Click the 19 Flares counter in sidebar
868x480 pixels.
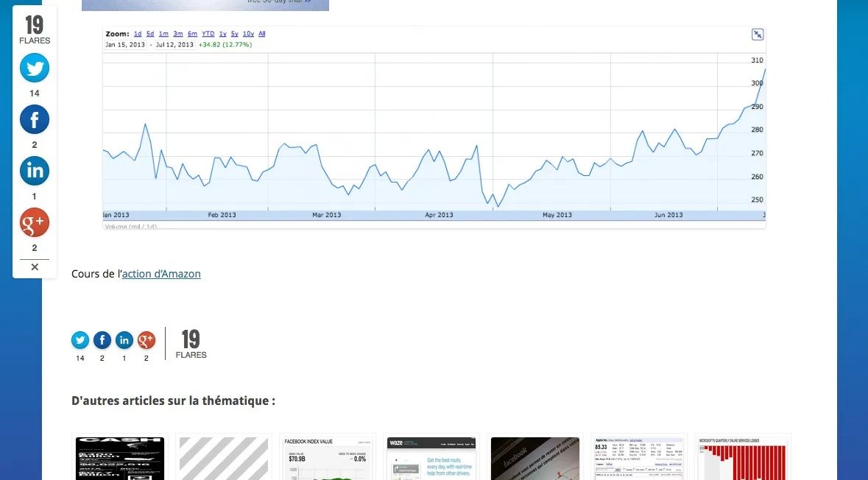(35, 30)
